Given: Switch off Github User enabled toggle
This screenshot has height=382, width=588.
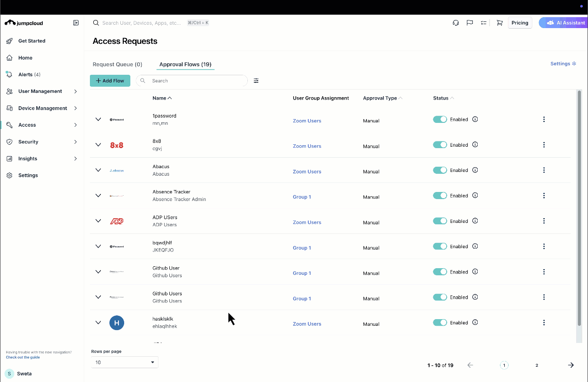Looking at the screenshot, I should point(440,272).
